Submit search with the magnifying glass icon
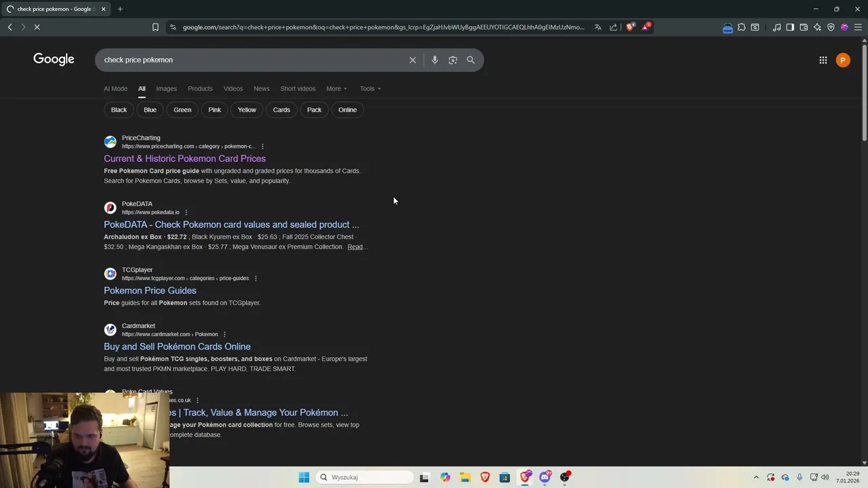The width and height of the screenshot is (868, 488). point(471,60)
